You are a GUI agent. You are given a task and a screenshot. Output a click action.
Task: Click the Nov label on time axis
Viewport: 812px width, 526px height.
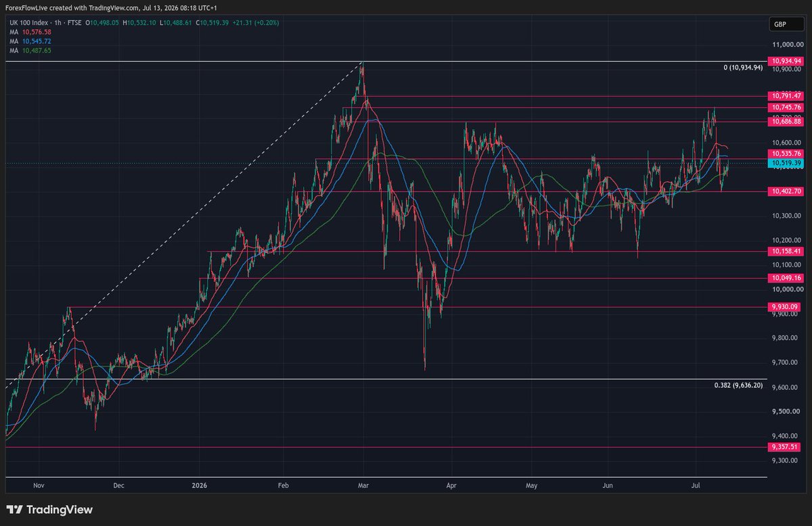pyautogui.click(x=38, y=485)
